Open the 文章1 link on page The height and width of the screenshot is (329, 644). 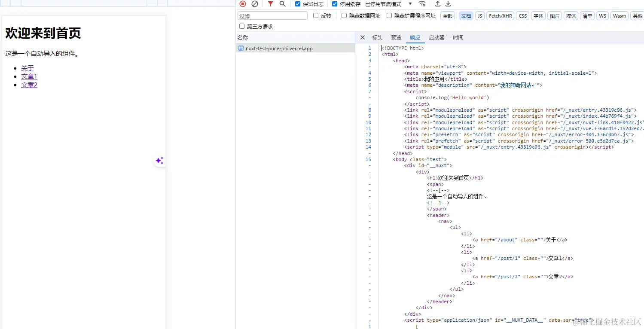pyautogui.click(x=29, y=76)
